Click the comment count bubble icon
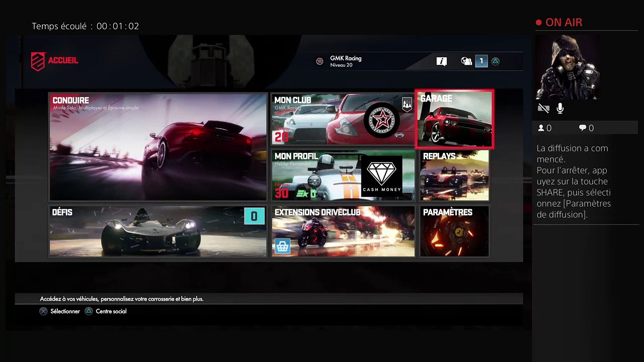644x362 pixels. [583, 128]
